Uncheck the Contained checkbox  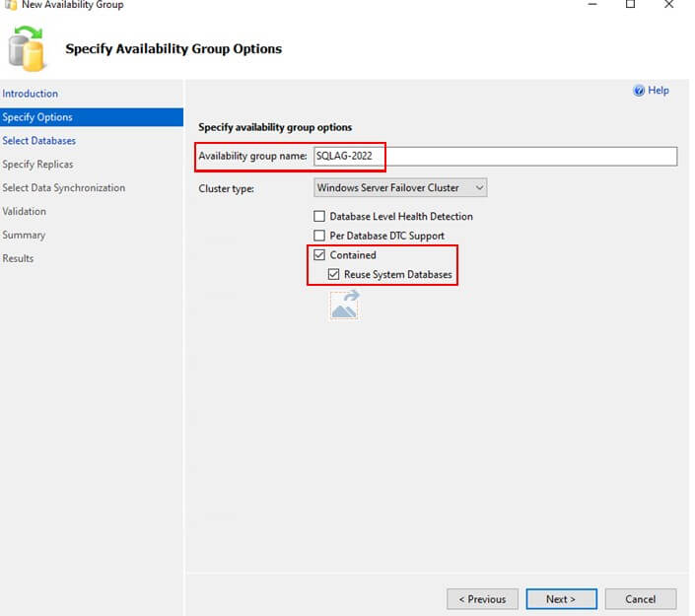coord(319,255)
